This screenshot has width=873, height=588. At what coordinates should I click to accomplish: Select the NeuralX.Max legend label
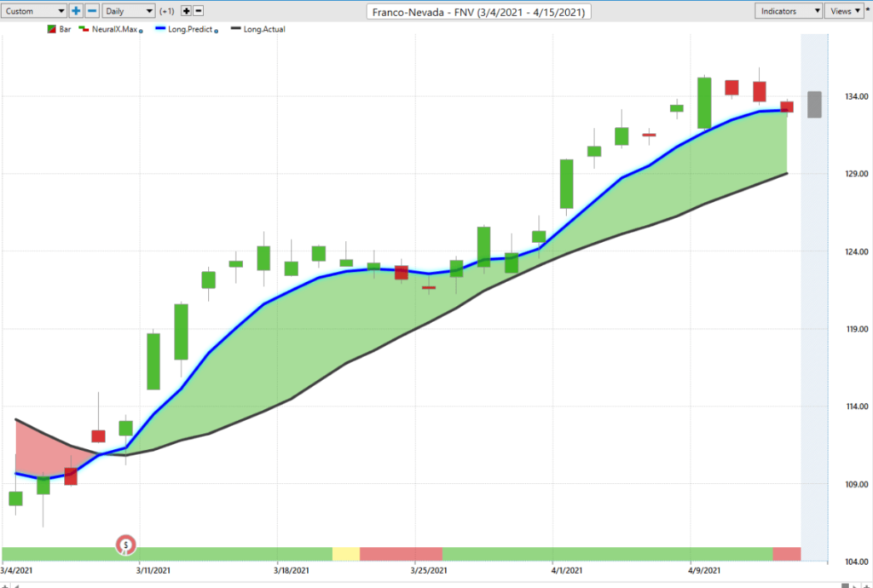(114, 30)
